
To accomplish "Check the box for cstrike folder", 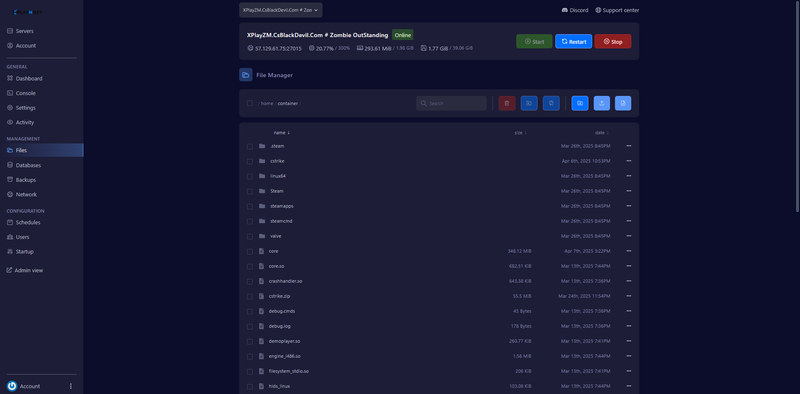I will click(x=249, y=161).
